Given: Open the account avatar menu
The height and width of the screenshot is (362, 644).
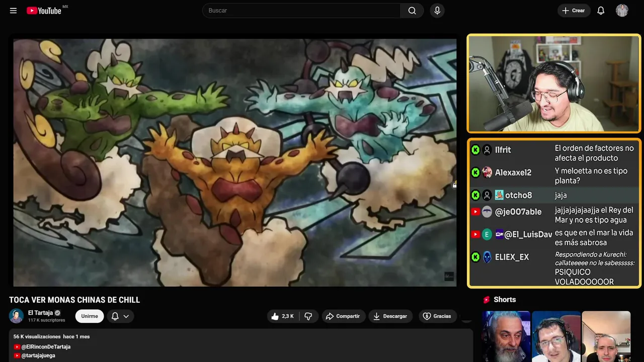Looking at the screenshot, I should (622, 11).
